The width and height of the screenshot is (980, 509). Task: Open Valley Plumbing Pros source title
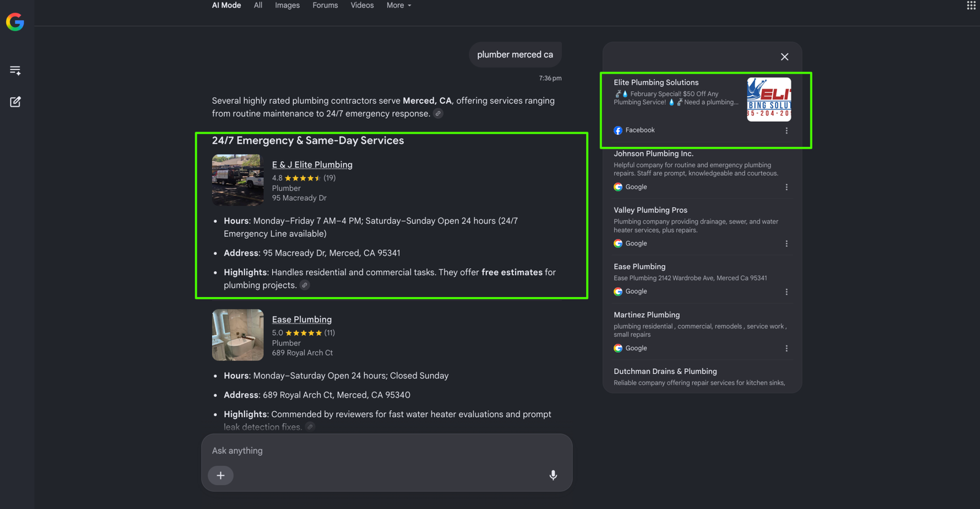pyautogui.click(x=650, y=210)
